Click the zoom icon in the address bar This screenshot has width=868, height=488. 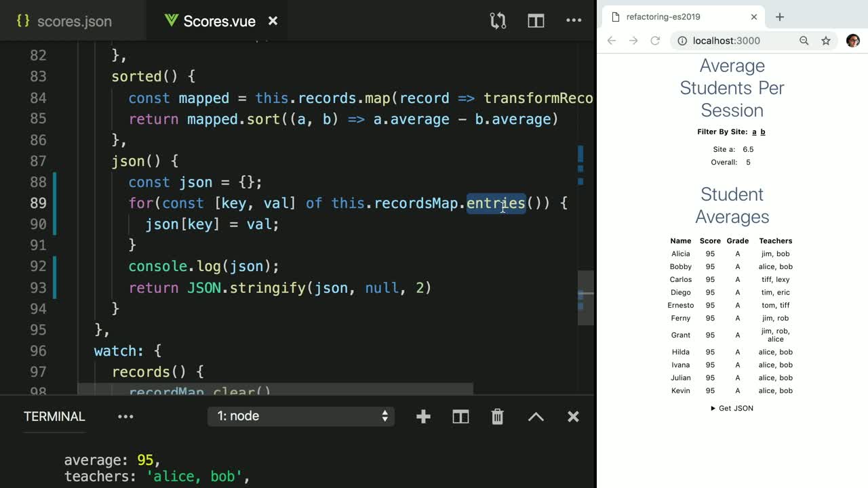804,41
